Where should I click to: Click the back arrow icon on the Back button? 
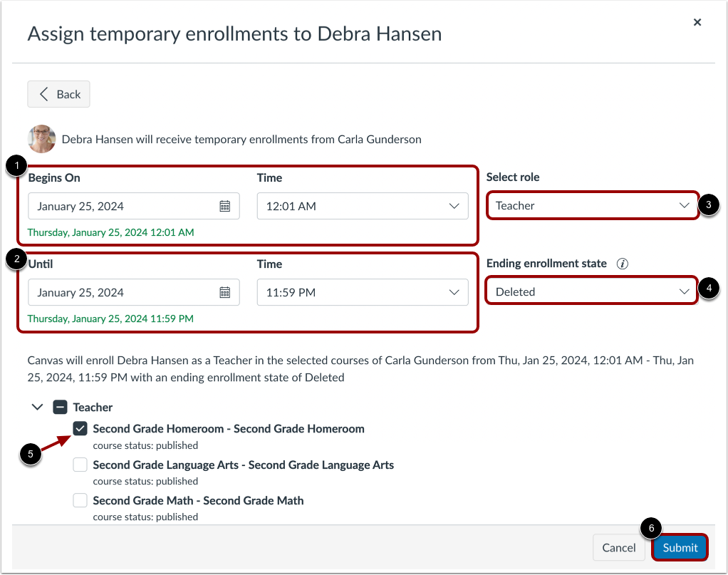click(x=43, y=93)
